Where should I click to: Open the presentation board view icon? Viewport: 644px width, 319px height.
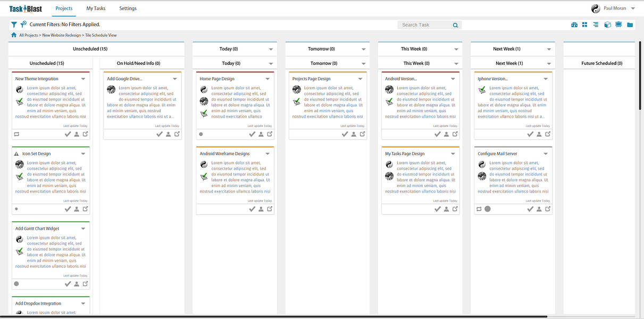pyautogui.click(x=618, y=25)
